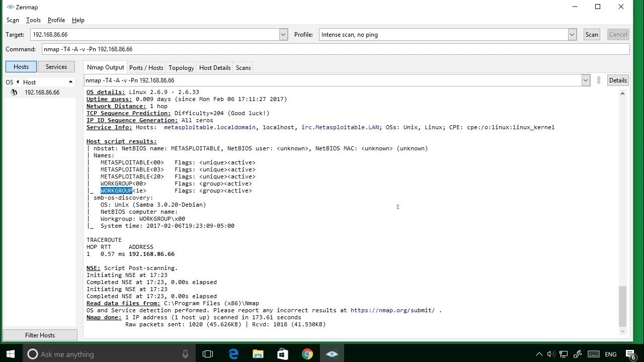Image resolution: width=644 pixels, height=362 pixels.
Task: Click the Zenmap eye icon in title bar
Action: pyautogui.click(x=10, y=7)
